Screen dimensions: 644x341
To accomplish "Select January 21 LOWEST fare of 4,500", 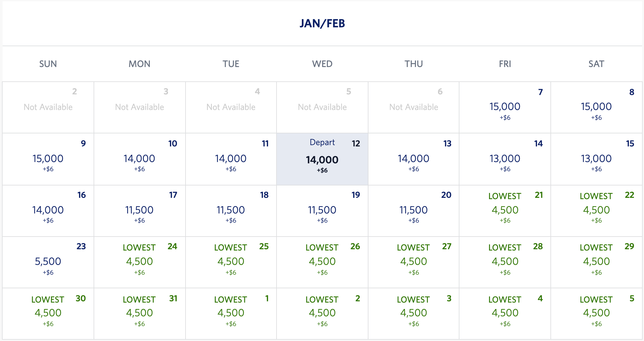I will [x=505, y=210].
